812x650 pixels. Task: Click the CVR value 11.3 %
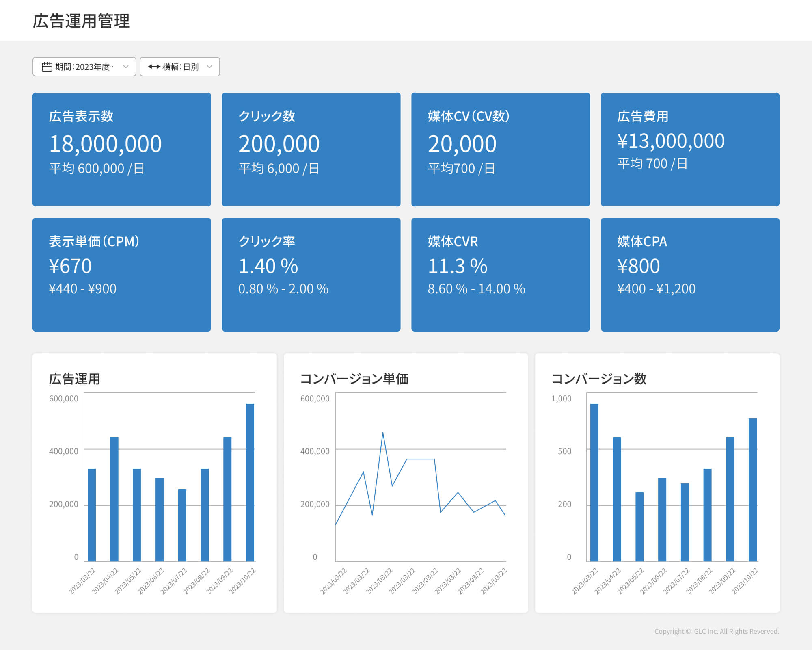pos(458,266)
